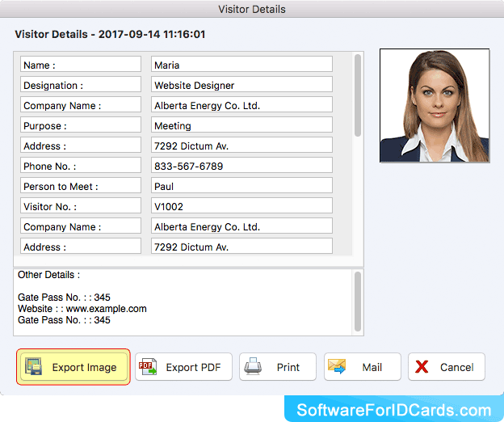
Task: Click the 'Visitor No. :' label cell
Action: [x=81, y=206]
